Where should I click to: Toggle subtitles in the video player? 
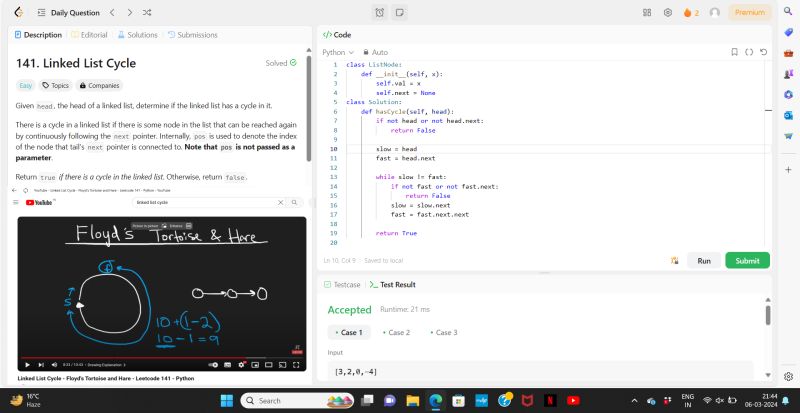click(x=228, y=365)
